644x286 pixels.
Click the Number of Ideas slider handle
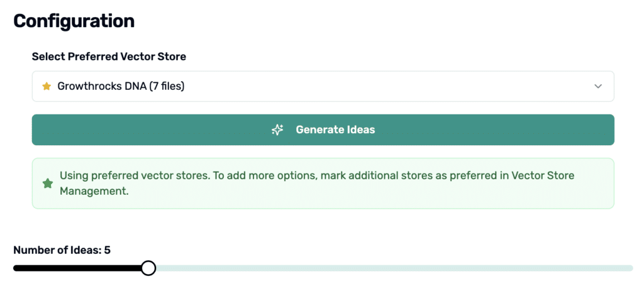coord(148,268)
